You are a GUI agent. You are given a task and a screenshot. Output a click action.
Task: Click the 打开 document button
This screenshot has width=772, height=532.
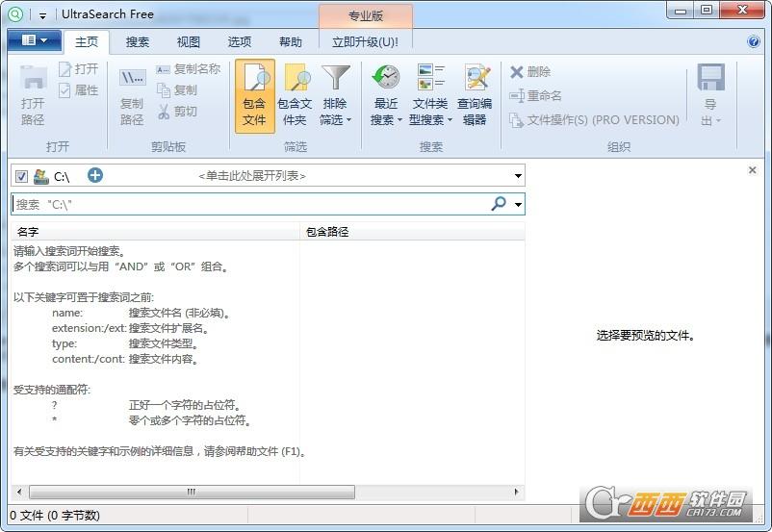point(79,69)
